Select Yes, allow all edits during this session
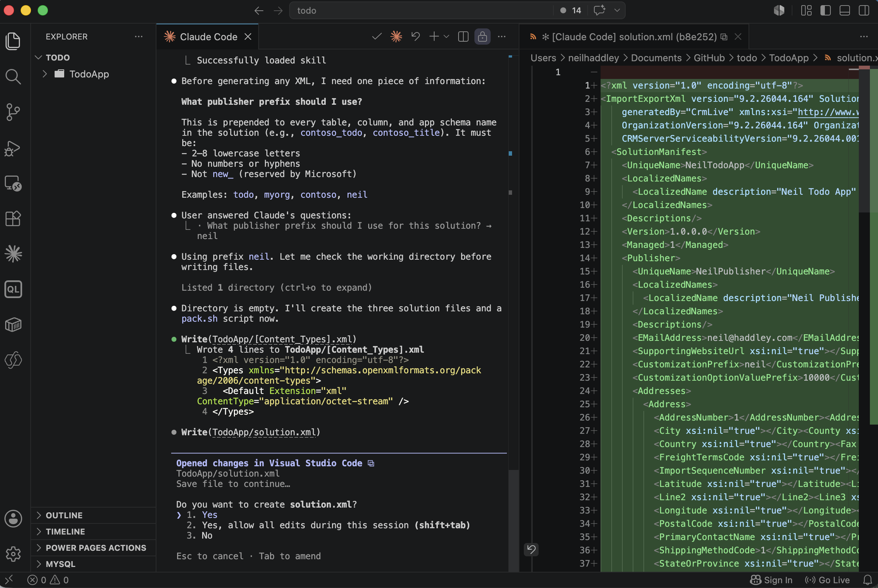 click(328, 525)
